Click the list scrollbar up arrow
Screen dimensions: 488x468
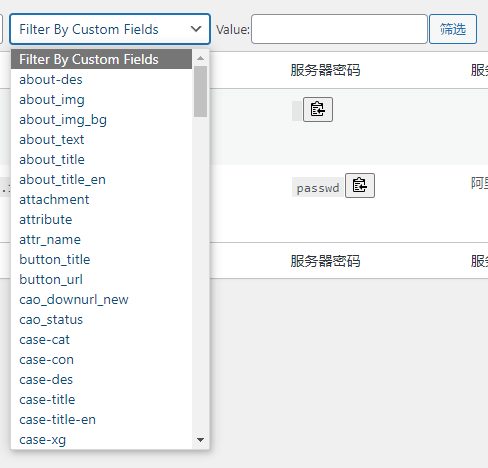(200, 58)
